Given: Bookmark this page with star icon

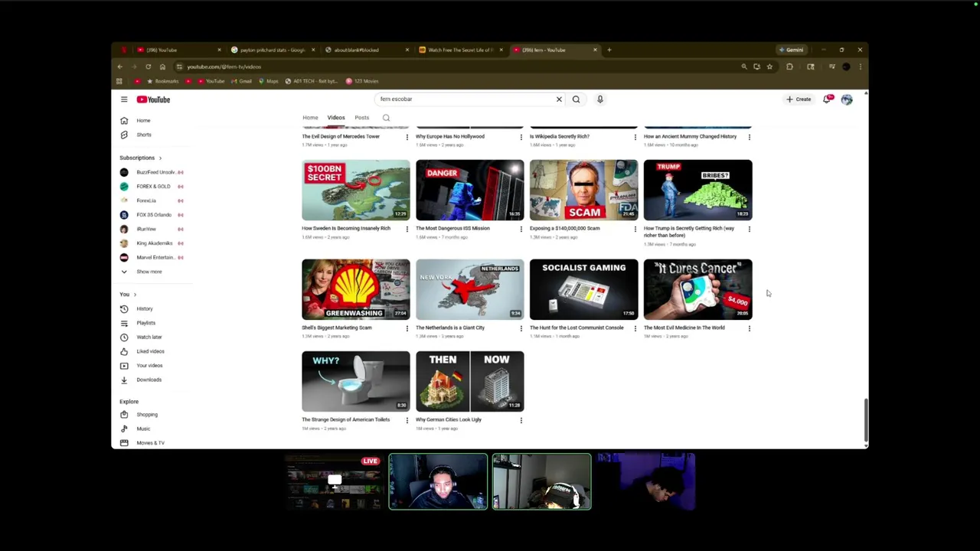Looking at the screenshot, I should pyautogui.click(x=769, y=67).
